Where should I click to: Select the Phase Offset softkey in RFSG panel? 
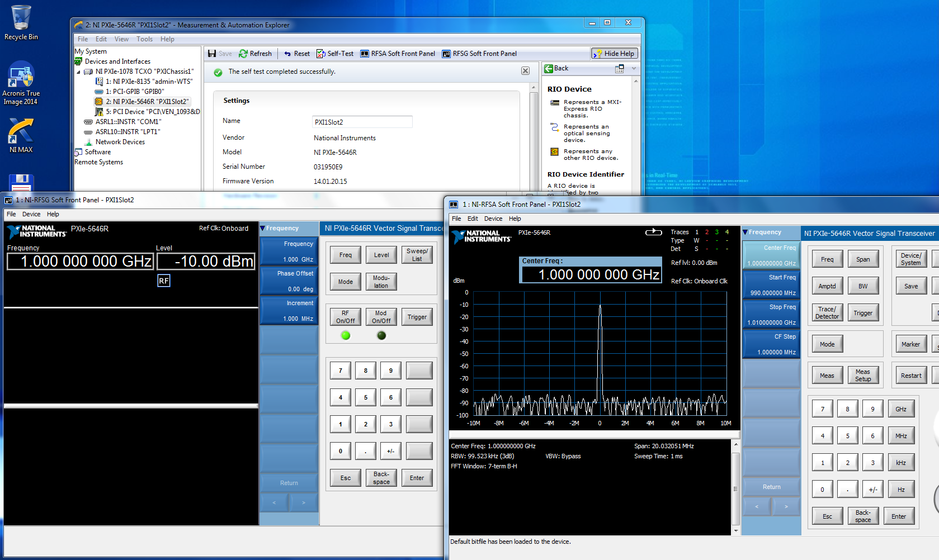(x=289, y=281)
